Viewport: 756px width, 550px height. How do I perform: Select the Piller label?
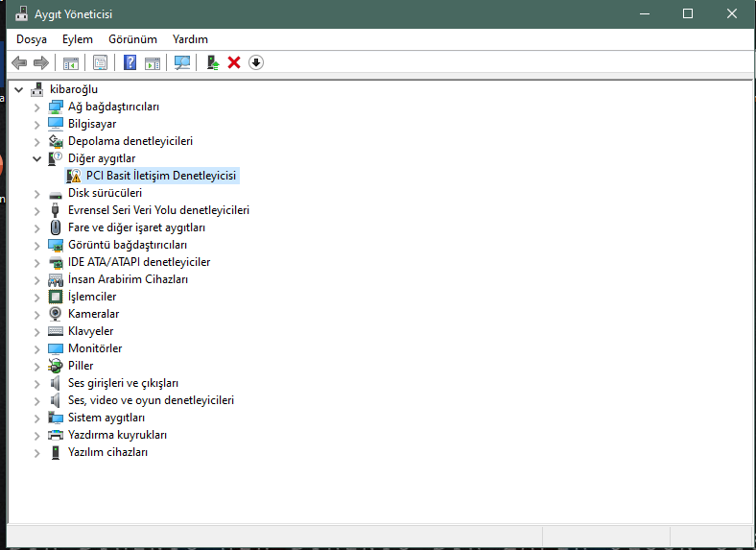click(x=81, y=366)
